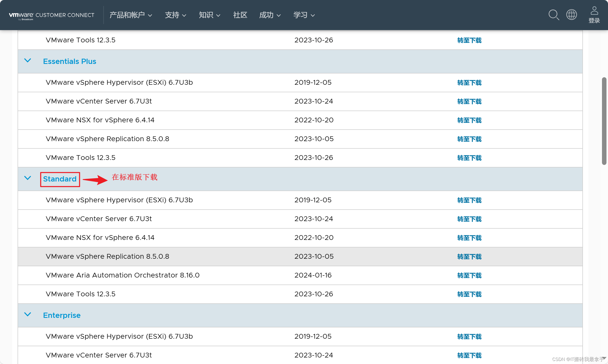Open the 支持 dropdown menu
Image resolution: width=608 pixels, height=364 pixels.
tap(176, 15)
